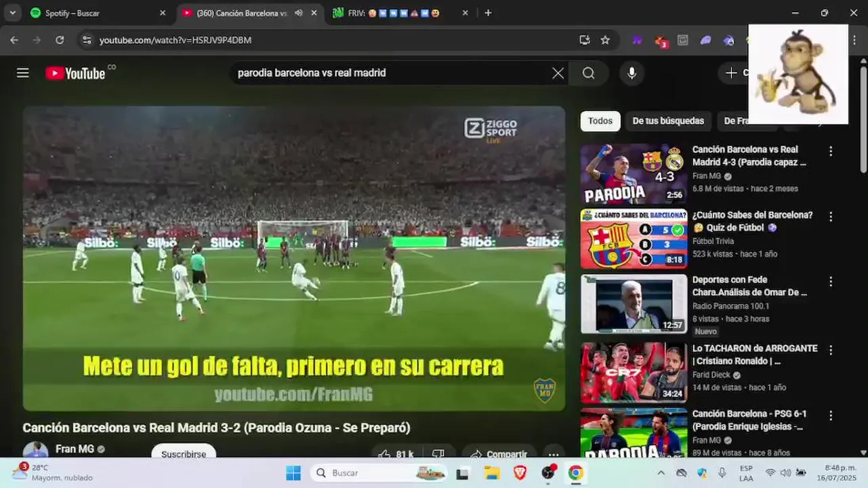Open Canción Barcelona vs Real Madrid 4-3 thumbnail

pyautogui.click(x=634, y=174)
